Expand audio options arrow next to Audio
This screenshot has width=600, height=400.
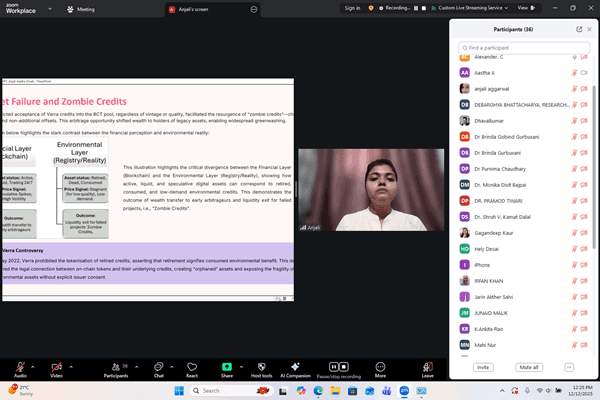pyautogui.click(x=33, y=367)
